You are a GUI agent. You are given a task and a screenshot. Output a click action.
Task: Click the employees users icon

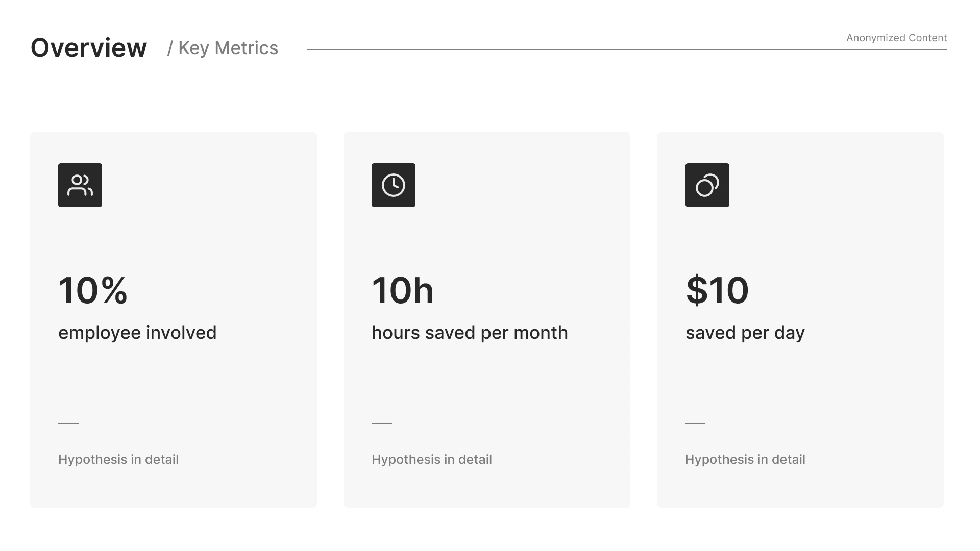coord(80,185)
